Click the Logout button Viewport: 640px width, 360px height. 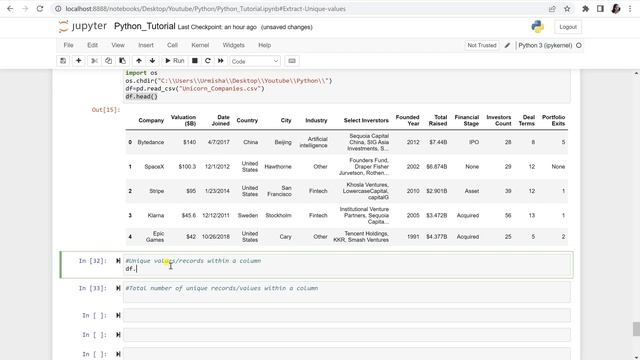pos(568,27)
